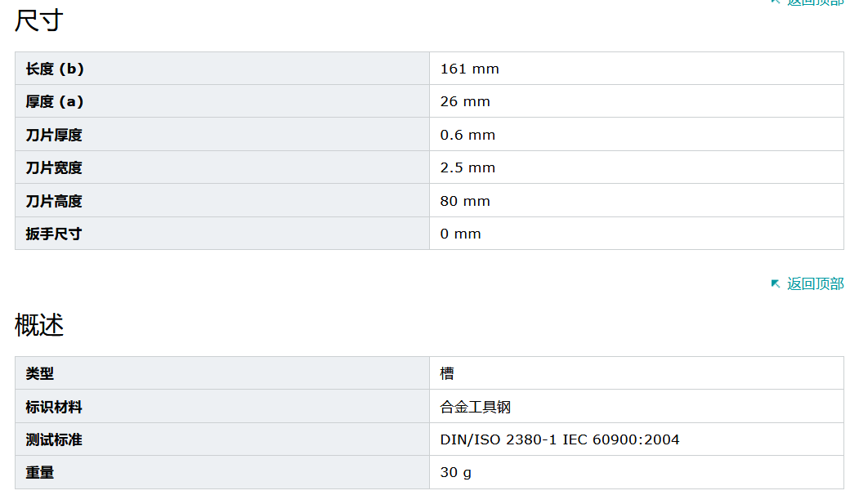Select the 合金工具钢 material value
The height and width of the screenshot is (504, 859).
click(476, 407)
